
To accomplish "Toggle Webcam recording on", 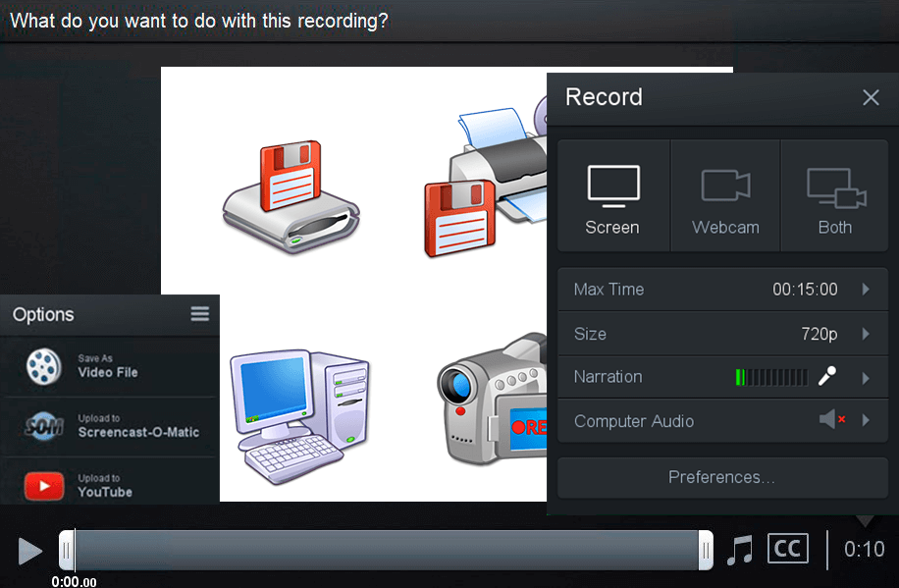I will click(x=724, y=196).
